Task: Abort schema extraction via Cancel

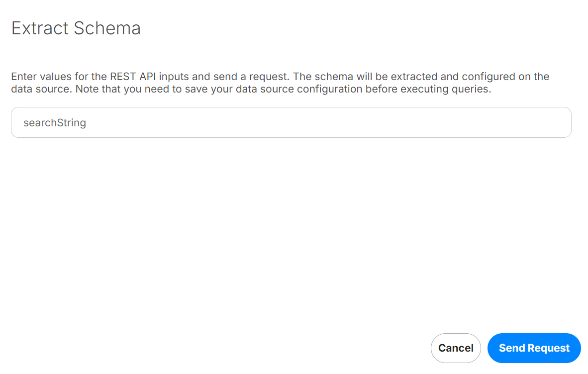Action: click(x=456, y=348)
